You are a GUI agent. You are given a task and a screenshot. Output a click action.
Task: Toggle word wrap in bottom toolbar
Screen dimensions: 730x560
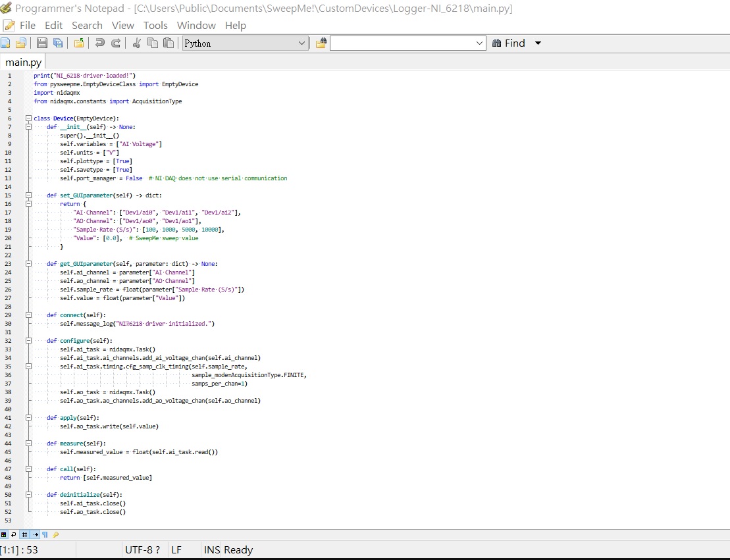click(x=14, y=534)
